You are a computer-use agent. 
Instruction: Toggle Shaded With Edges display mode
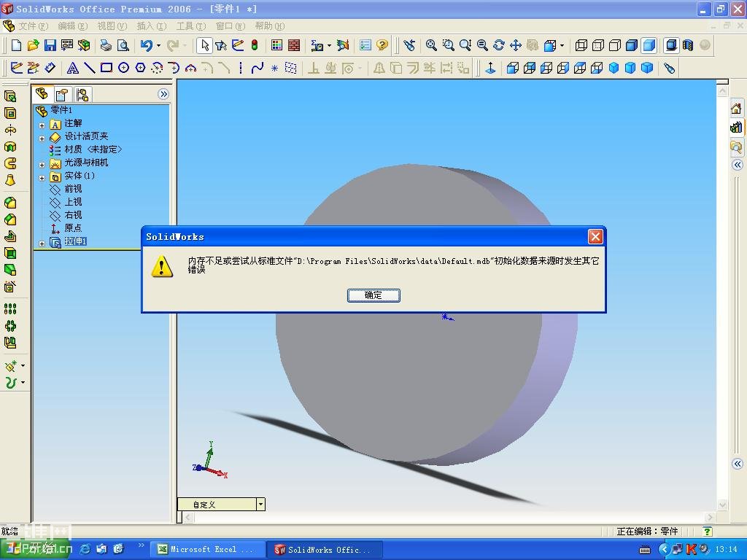(x=632, y=45)
